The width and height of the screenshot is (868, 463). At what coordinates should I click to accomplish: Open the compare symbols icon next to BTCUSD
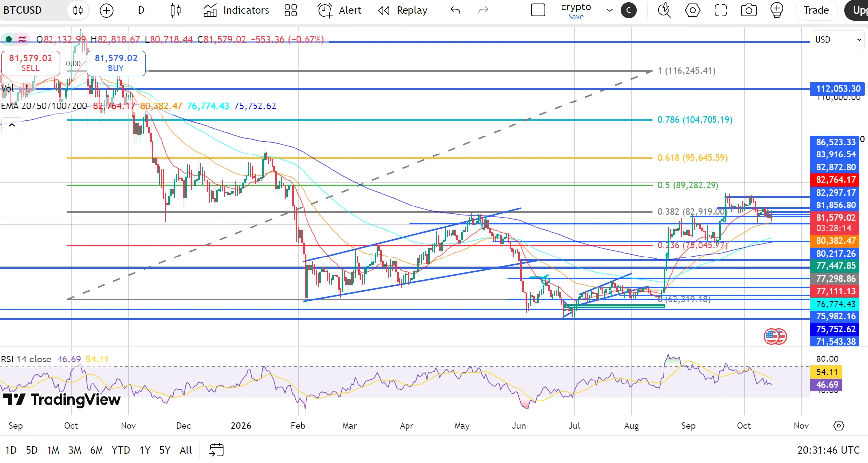tap(78, 10)
